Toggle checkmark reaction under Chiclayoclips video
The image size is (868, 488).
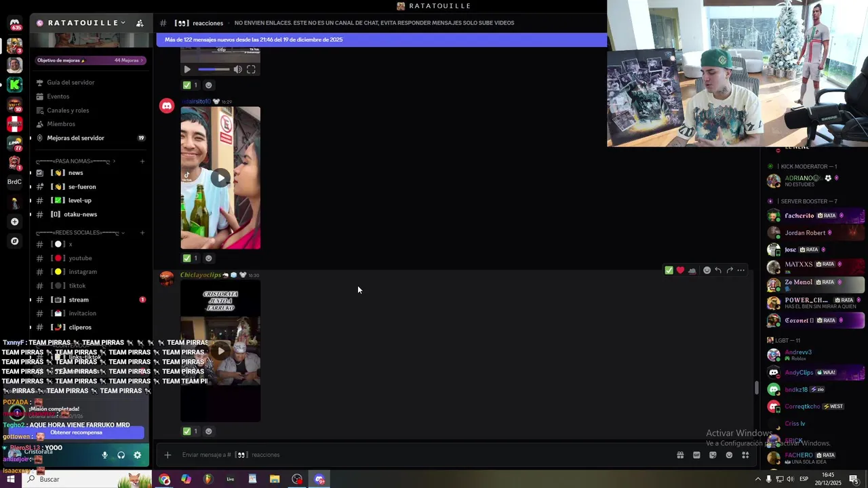[x=191, y=431]
